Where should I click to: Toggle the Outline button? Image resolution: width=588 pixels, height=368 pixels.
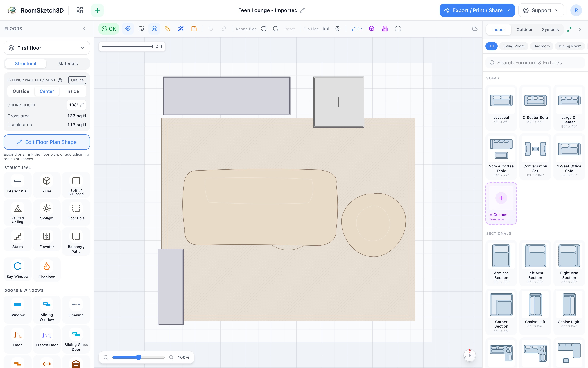(77, 80)
